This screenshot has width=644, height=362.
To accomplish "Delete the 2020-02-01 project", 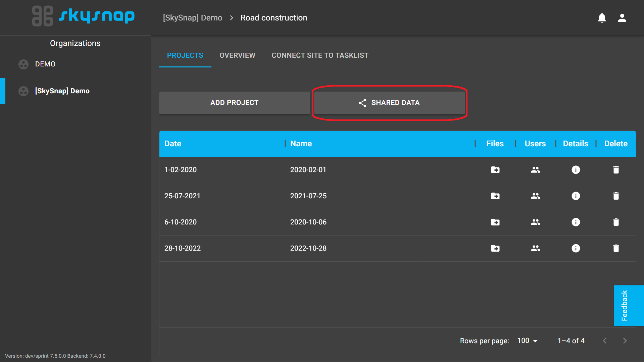I will (x=616, y=170).
